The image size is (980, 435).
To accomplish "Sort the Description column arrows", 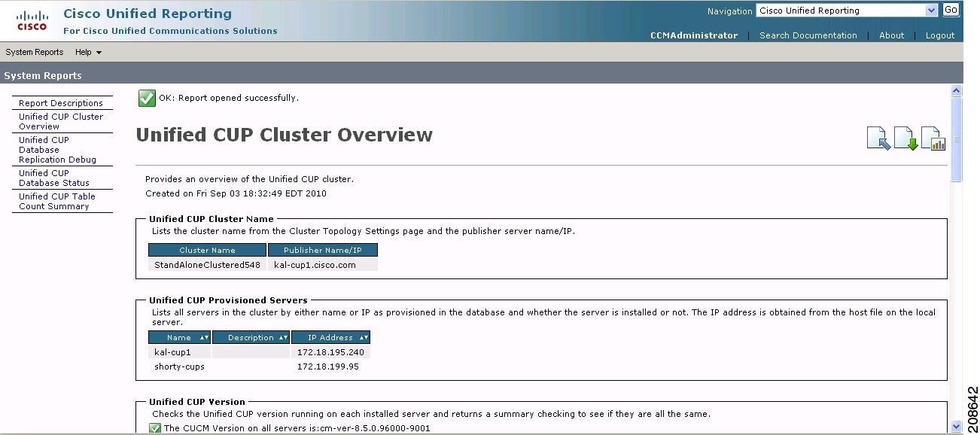I will coord(284,338).
